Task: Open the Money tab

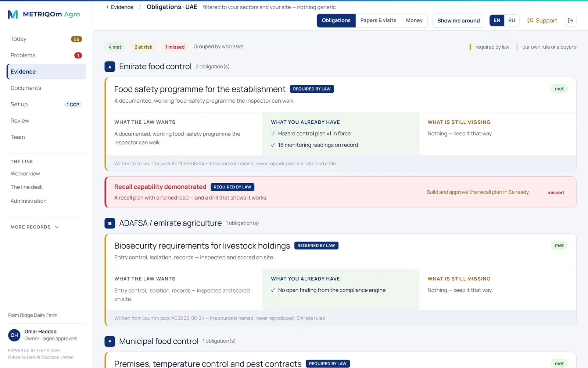Action: 414,21
